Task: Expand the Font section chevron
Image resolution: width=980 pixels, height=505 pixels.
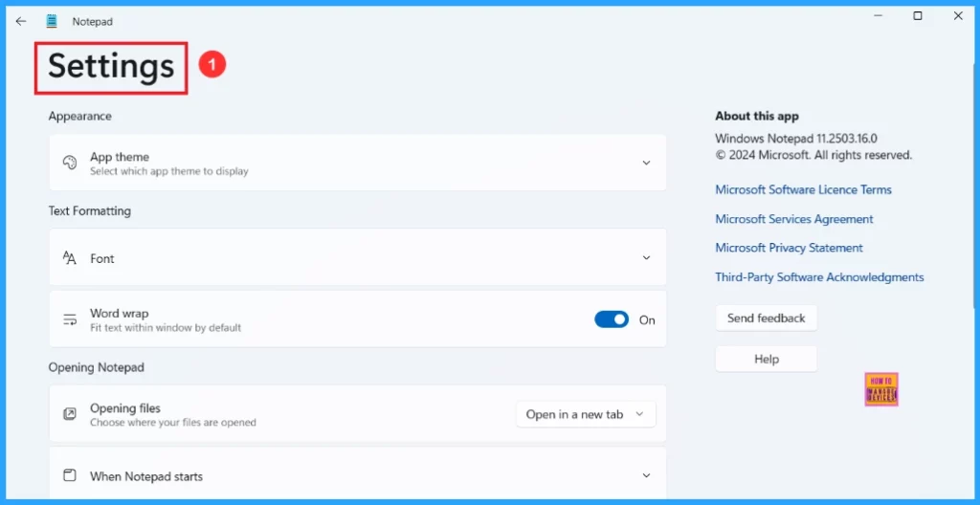Action: pyautogui.click(x=646, y=257)
